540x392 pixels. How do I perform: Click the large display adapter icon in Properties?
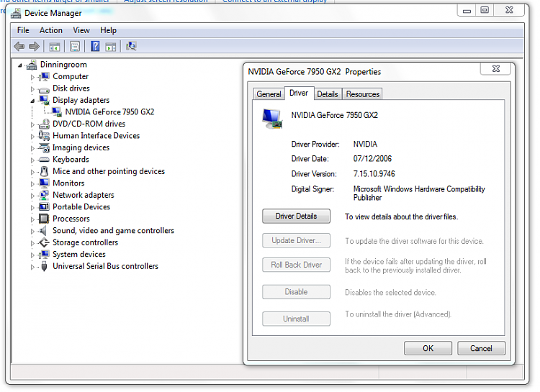pyautogui.click(x=272, y=119)
